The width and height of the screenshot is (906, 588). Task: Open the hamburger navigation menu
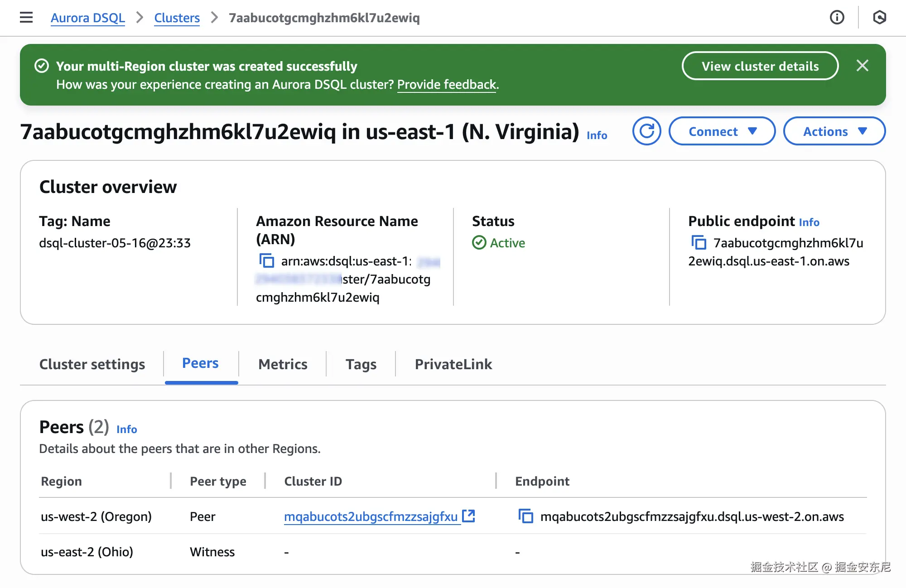pos(26,18)
